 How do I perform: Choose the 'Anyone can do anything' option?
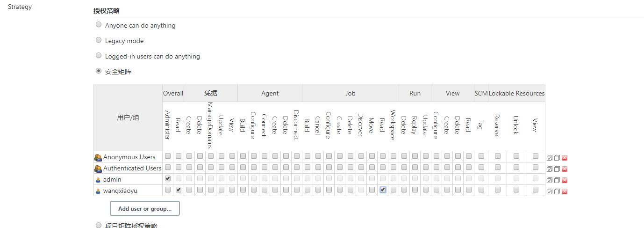pos(99,25)
